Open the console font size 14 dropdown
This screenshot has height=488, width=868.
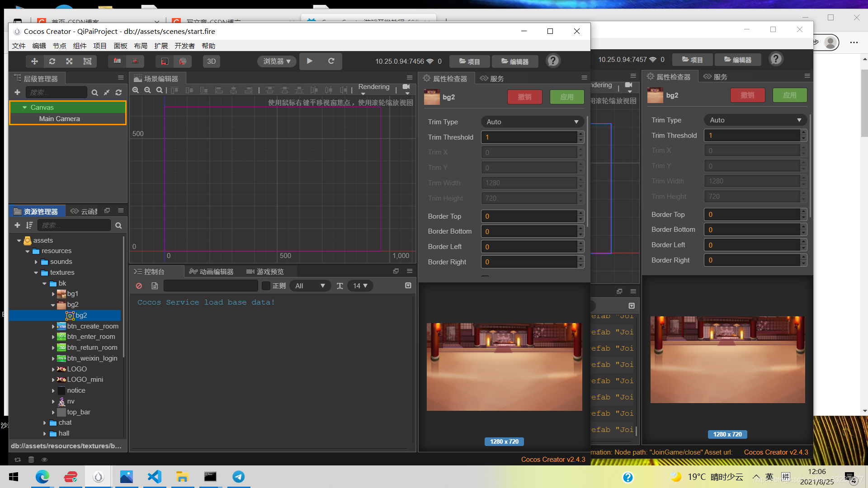pos(360,286)
